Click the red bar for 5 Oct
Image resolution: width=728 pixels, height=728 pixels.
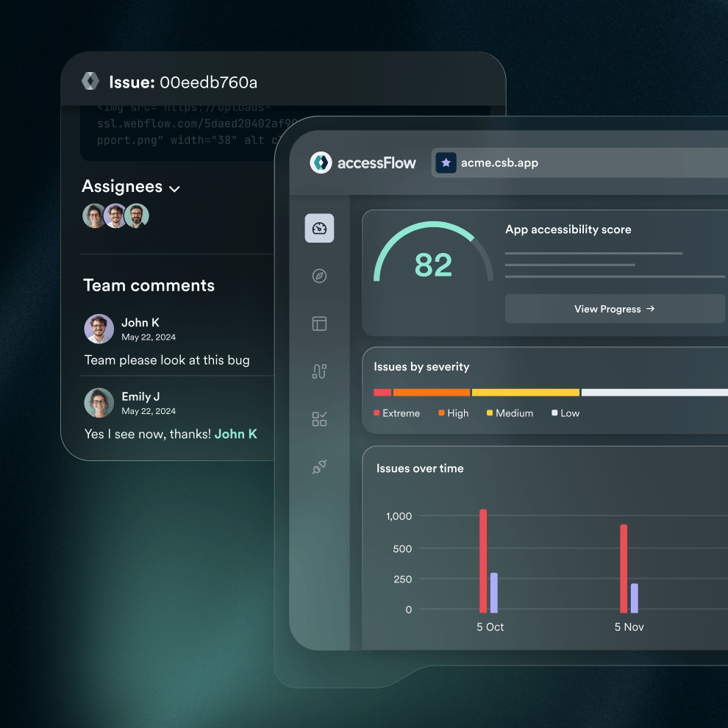click(x=483, y=561)
